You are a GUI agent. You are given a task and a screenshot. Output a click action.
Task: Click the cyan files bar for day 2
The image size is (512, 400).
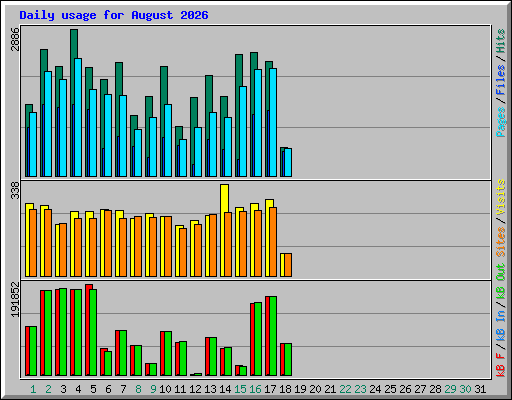click(48, 124)
